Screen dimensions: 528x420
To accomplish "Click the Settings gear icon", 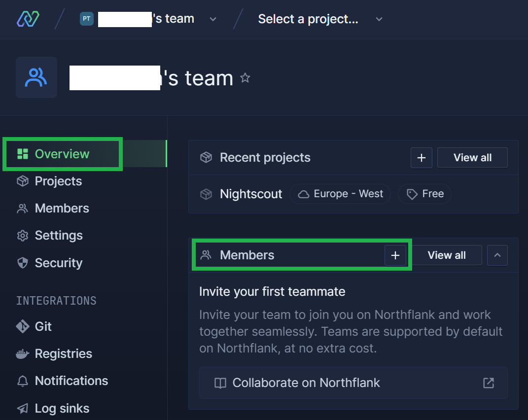I will click(x=23, y=236).
